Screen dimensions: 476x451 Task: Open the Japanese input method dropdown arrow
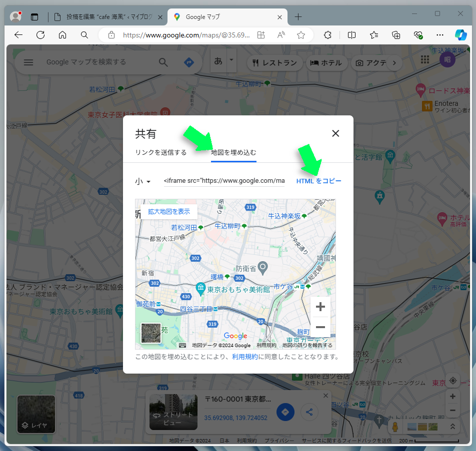click(231, 60)
